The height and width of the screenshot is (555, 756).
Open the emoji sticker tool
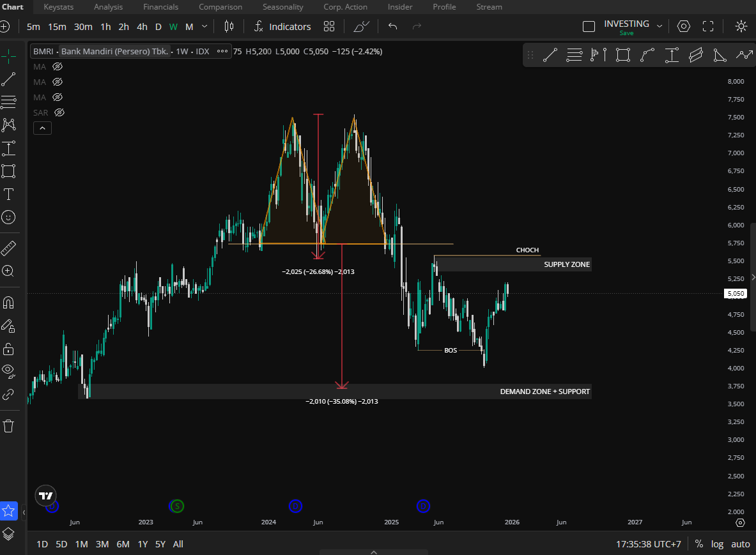pyautogui.click(x=8, y=217)
